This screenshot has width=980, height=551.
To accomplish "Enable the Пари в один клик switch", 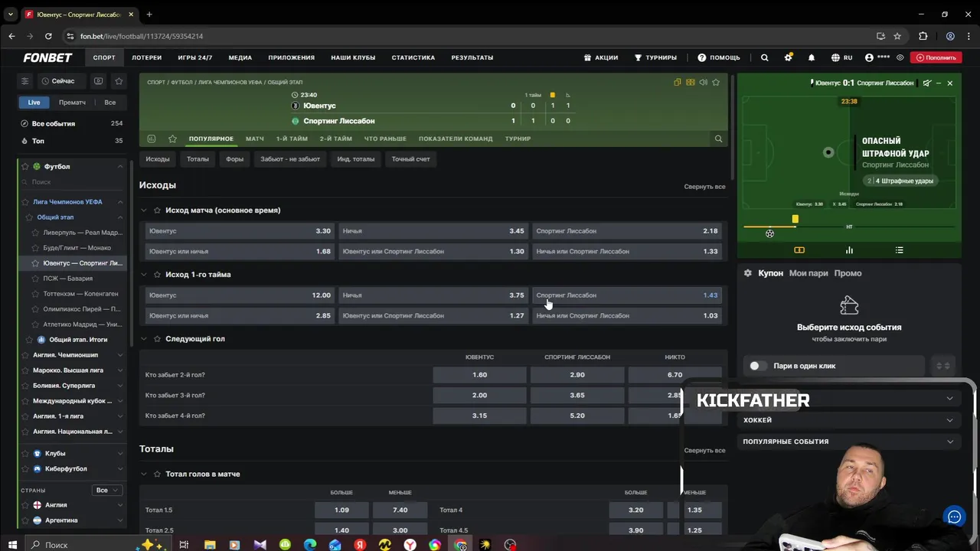I will click(758, 366).
